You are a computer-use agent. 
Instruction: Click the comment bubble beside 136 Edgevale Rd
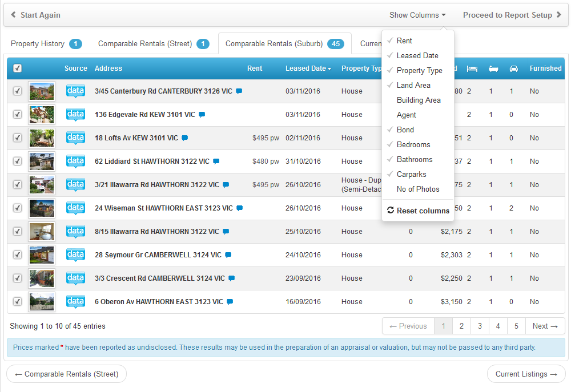click(202, 115)
